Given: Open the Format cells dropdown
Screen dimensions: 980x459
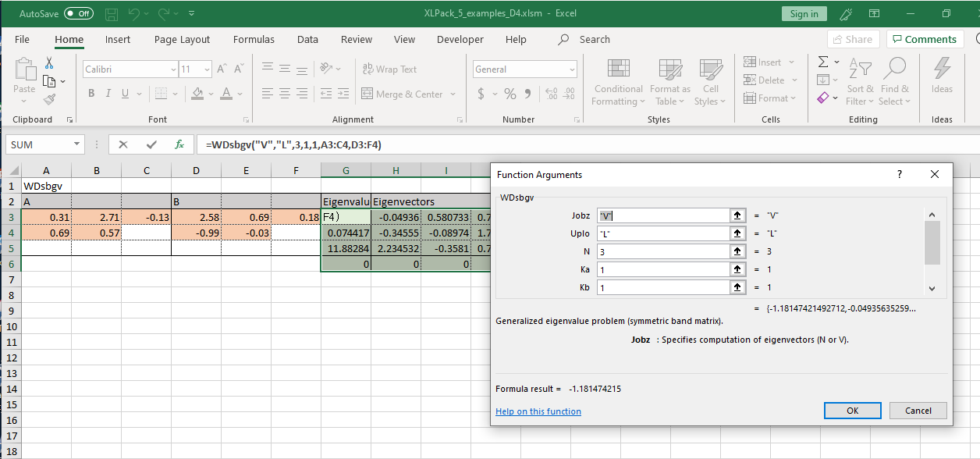Looking at the screenshot, I should pos(770,98).
